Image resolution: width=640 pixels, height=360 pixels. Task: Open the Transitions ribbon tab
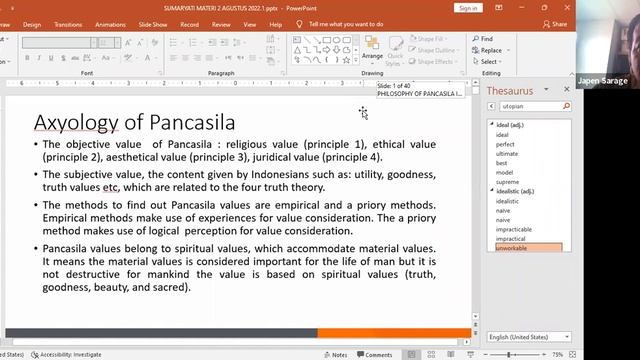[68, 24]
